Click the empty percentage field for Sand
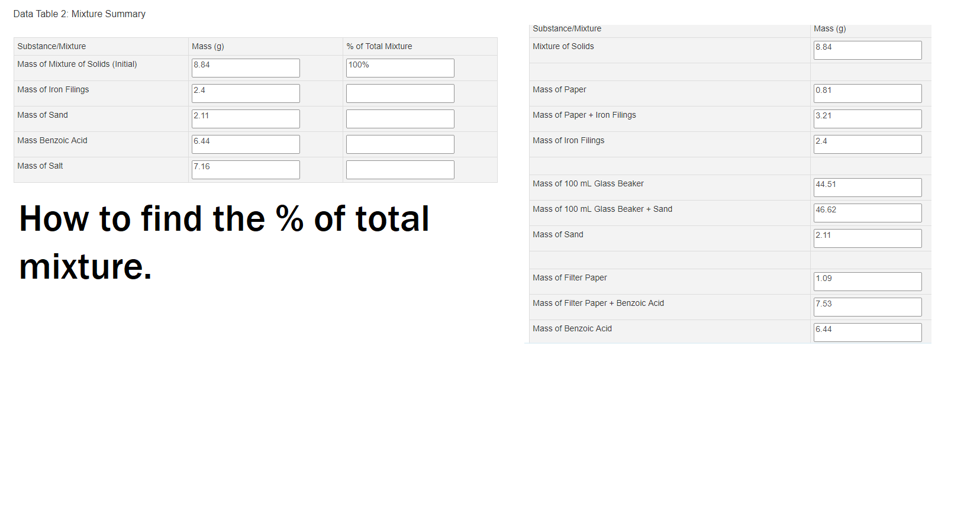The width and height of the screenshot is (980, 510). coord(400,118)
